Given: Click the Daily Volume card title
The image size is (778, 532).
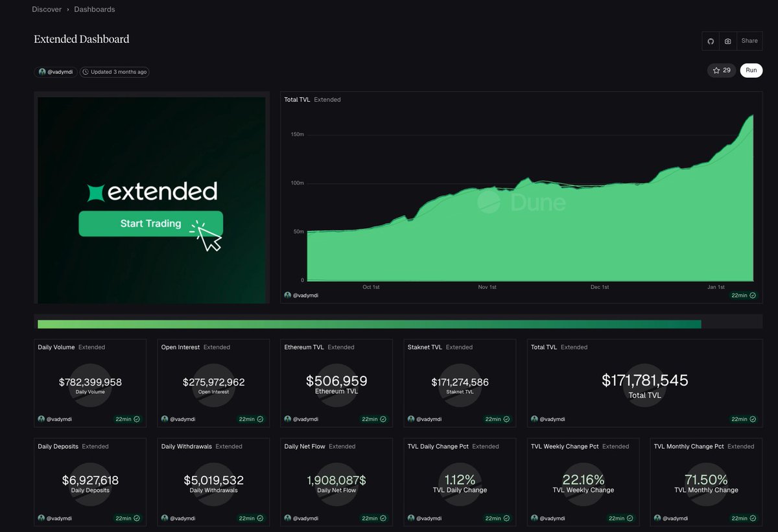Looking at the screenshot, I should point(56,347).
